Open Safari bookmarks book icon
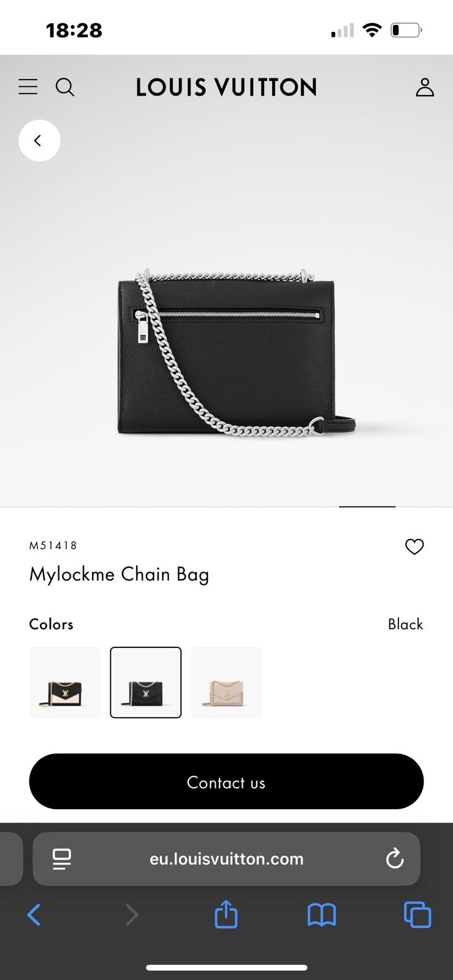 coord(321,915)
